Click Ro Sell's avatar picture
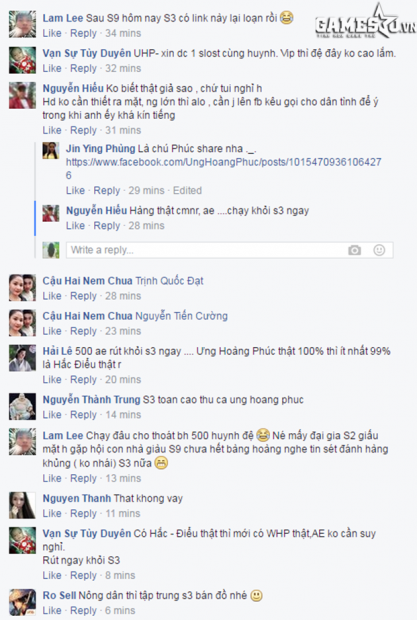The width and height of the screenshot is (417, 620). click(x=22, y=602)
